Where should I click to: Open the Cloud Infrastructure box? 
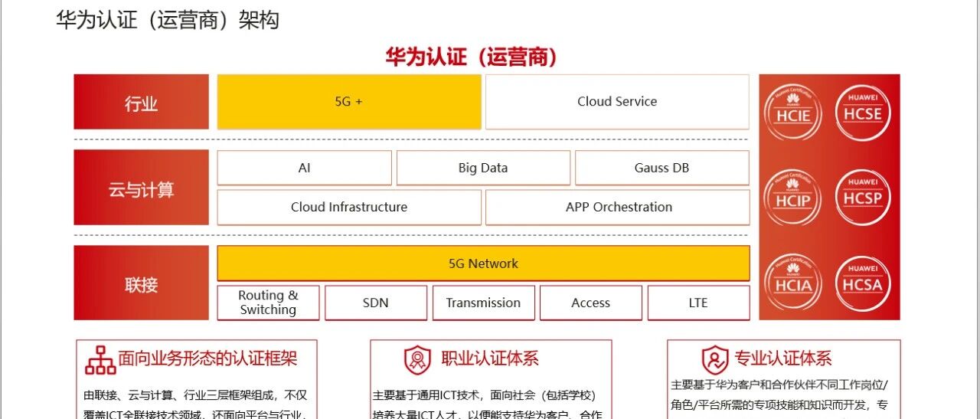[349, 207]
